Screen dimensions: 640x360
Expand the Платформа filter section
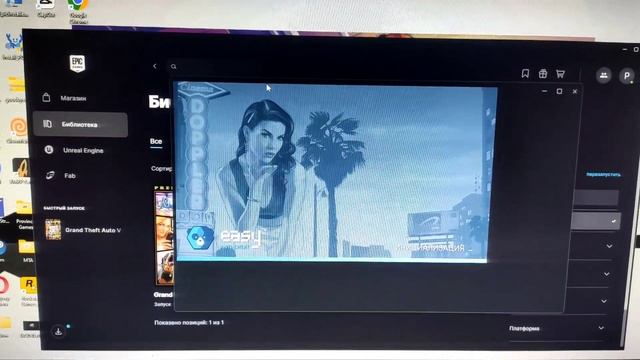557,328
